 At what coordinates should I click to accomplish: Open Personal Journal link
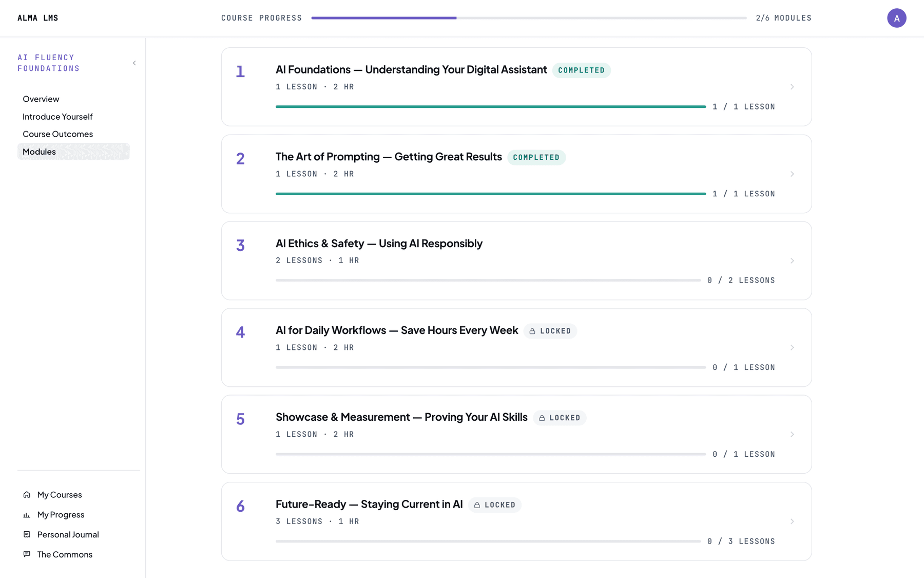pos(68,534)
